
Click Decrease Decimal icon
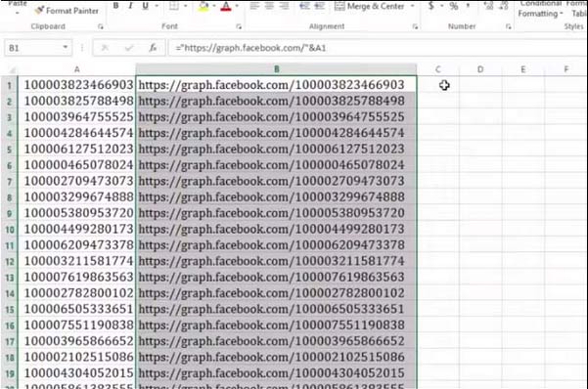[504, 6]
